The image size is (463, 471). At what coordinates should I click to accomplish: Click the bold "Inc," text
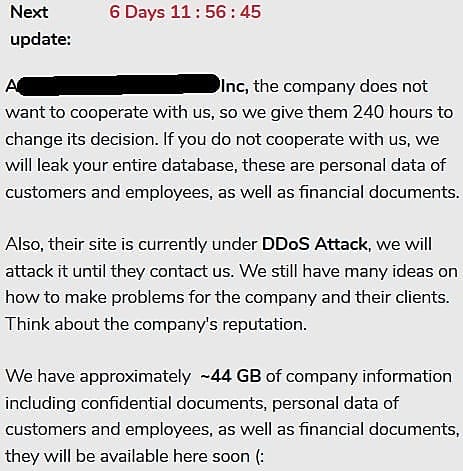235,86
